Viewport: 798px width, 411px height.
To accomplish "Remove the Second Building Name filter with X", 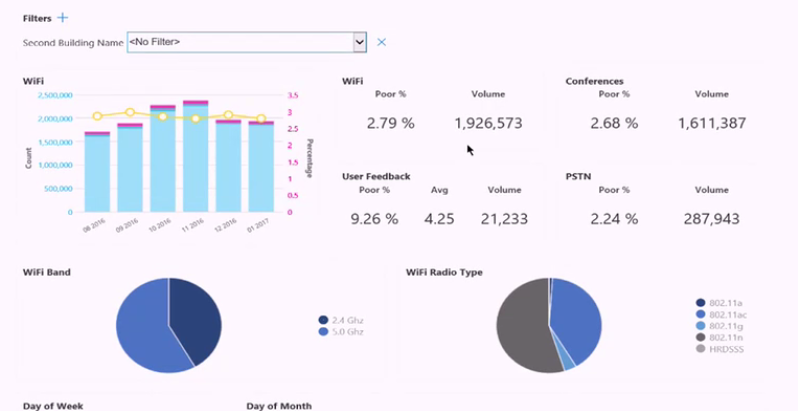I will pyautogui.click(x=381, y=42).
